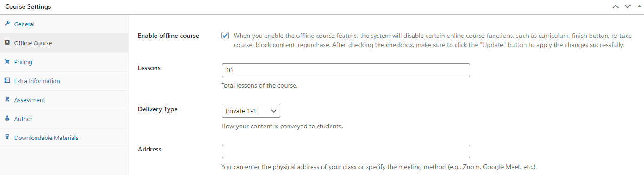Click the wrench icon beside General
Image resolution: width=644 pixels, height=175 pixels.
pyautogui.click(x=7, y=24)
